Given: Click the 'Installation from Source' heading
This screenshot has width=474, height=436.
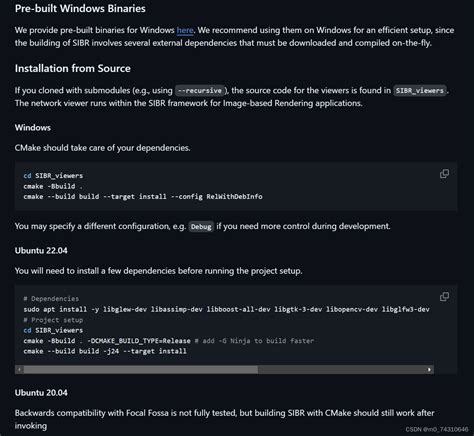Looking at the screenshot, I should pos(73,68).
